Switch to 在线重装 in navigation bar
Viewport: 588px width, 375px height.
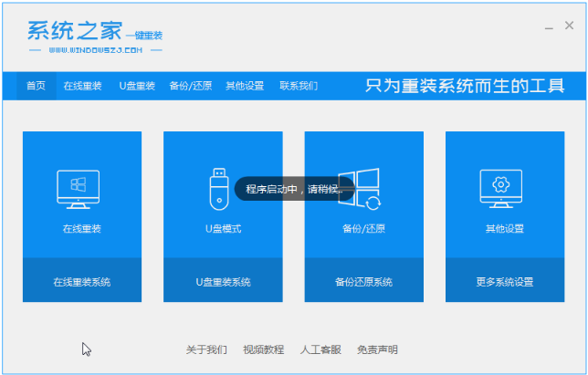(82, 86)
